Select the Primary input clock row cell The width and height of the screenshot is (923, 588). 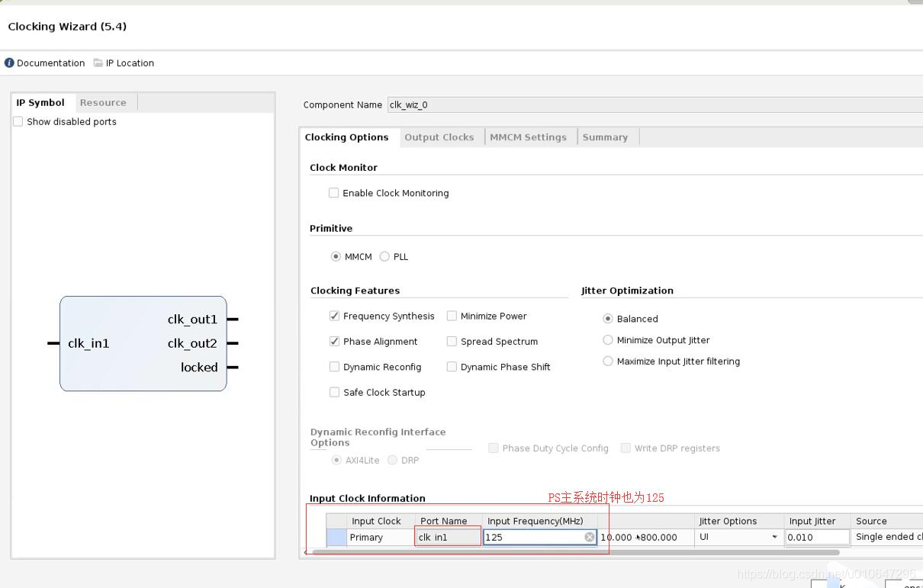click(x=381, y=537)
